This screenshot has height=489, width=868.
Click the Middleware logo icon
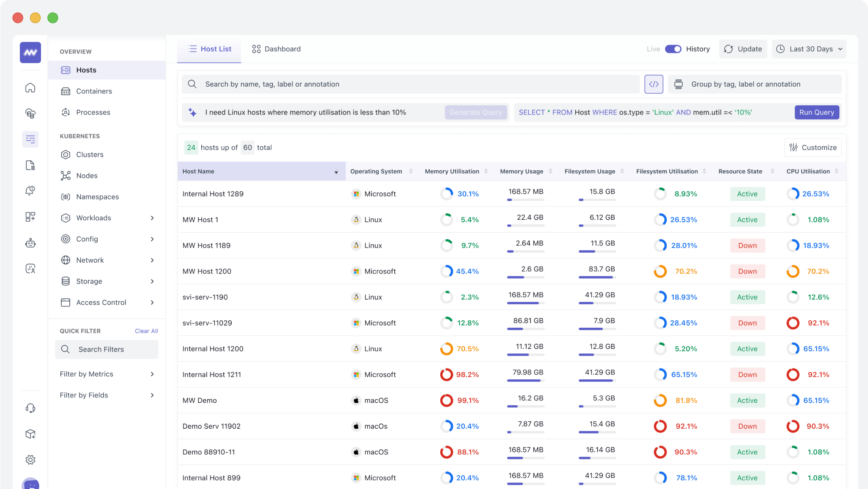[30, 52]
